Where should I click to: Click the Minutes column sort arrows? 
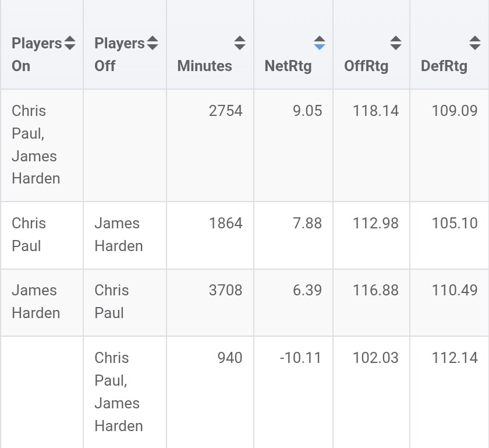[x=239, y=43]
